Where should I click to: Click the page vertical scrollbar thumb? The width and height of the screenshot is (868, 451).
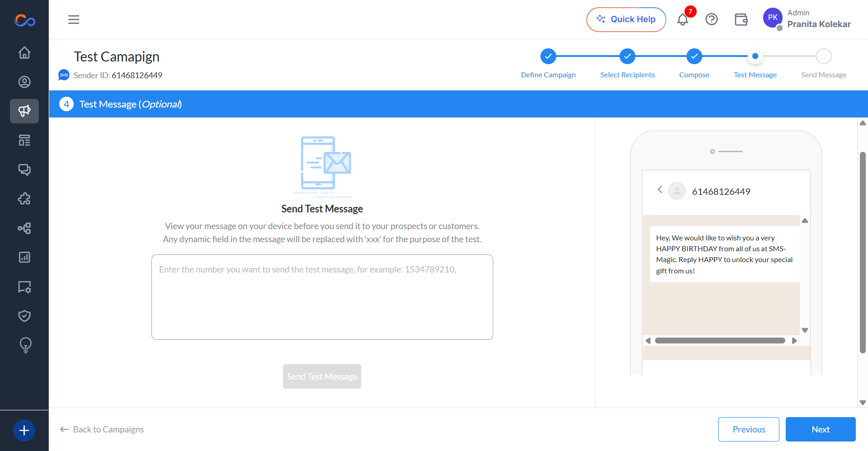tap(863, 253)
